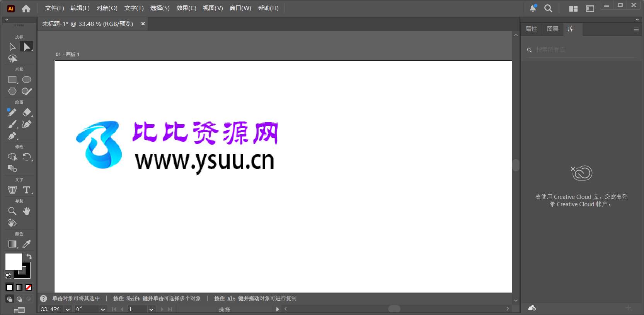Activate the Paintbrush tool
This screenshot has width=644, height=315.
[12, 125]
